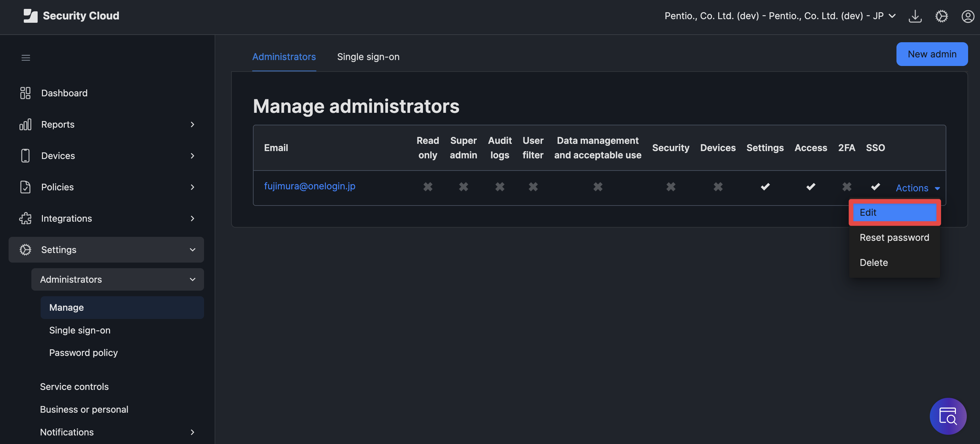Screen dimensions: 980x444
Task: Expand the Reports sidebar section
Action: (x=192, y=124)
